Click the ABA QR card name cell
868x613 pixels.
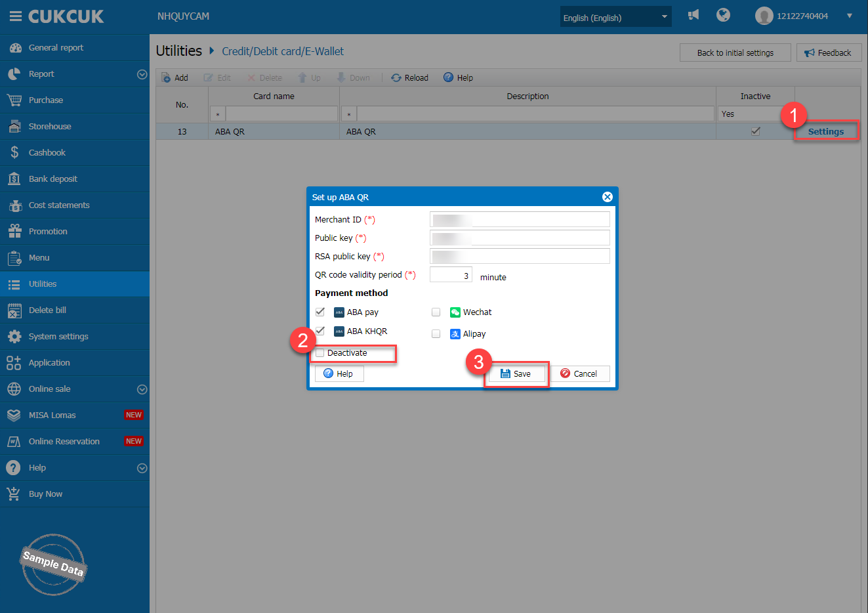coord(274,131)
